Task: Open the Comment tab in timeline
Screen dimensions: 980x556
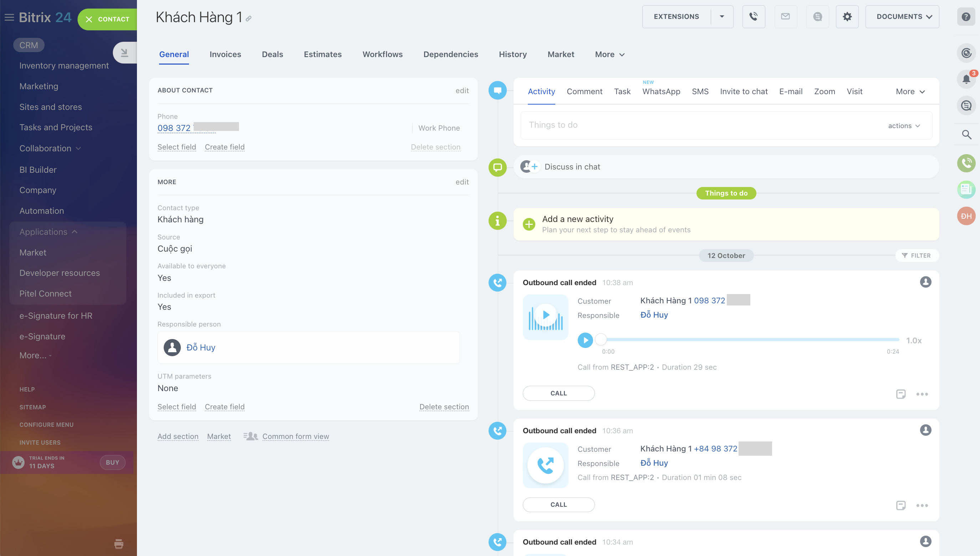Action: click(x=584, y=91)
